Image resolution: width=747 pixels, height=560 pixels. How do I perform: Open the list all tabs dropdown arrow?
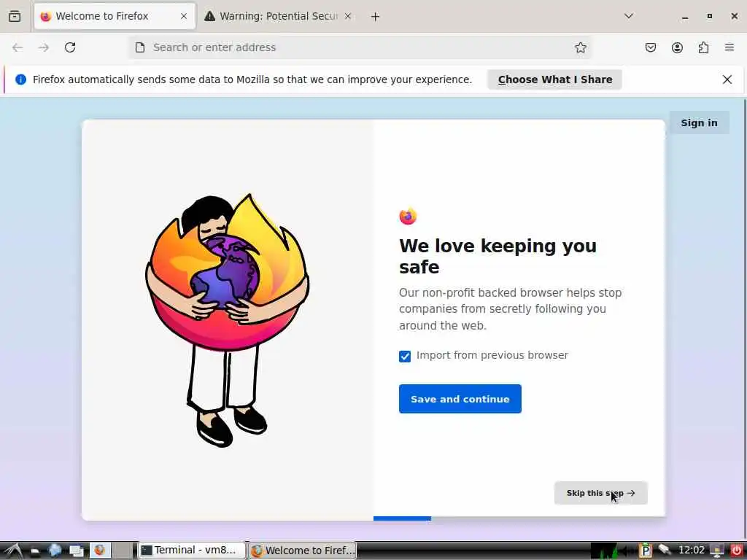pyautogui.click(x=629, y=16)
